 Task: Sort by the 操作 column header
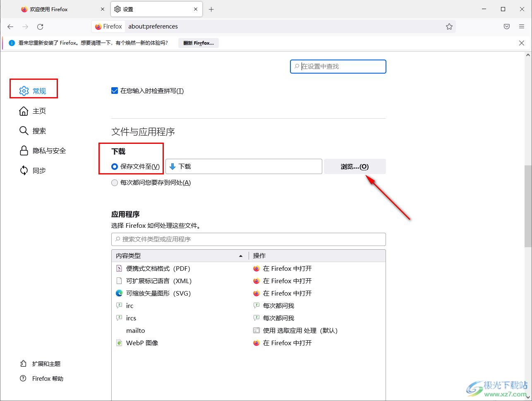click(x=317, y=256)
